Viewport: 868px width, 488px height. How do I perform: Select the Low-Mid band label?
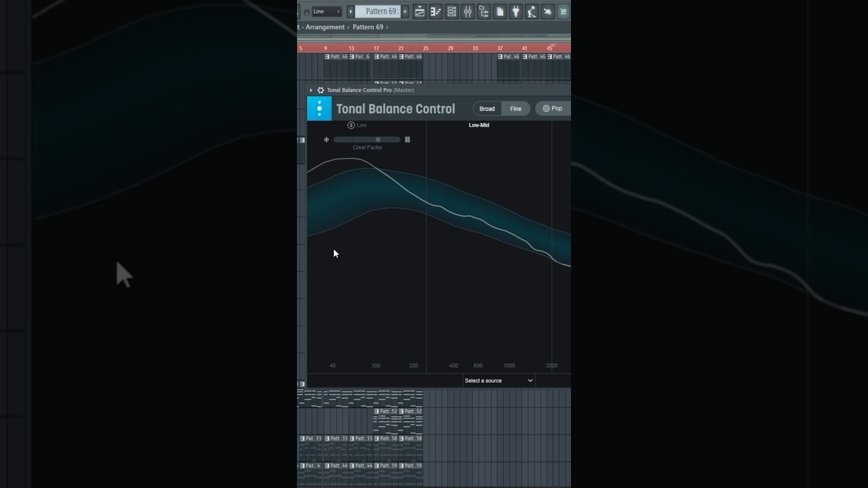[479, 125]
